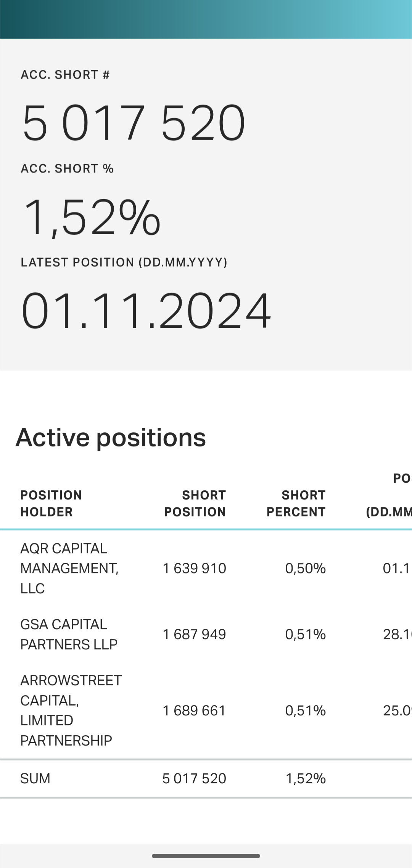Tap the SUM total 5 017 520 cell
Image resolution: width=412 pixels, height=868 pixels.
195,778
